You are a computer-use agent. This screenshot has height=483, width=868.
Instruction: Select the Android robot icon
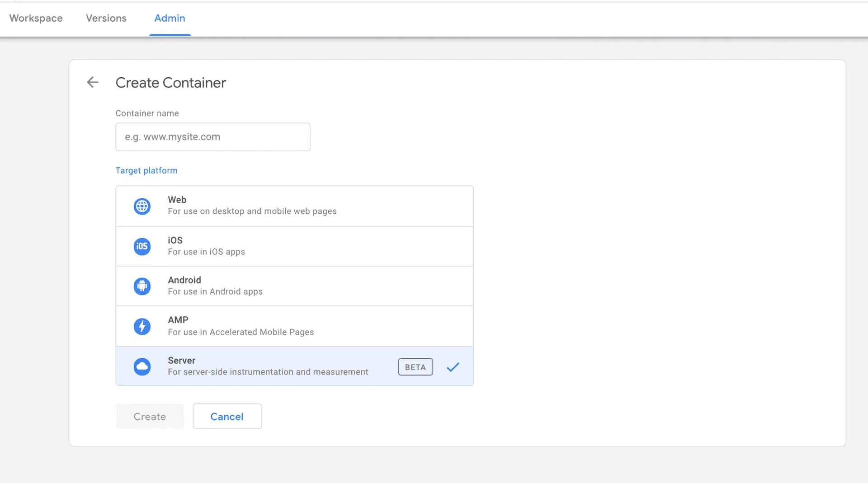pos(142,286)
